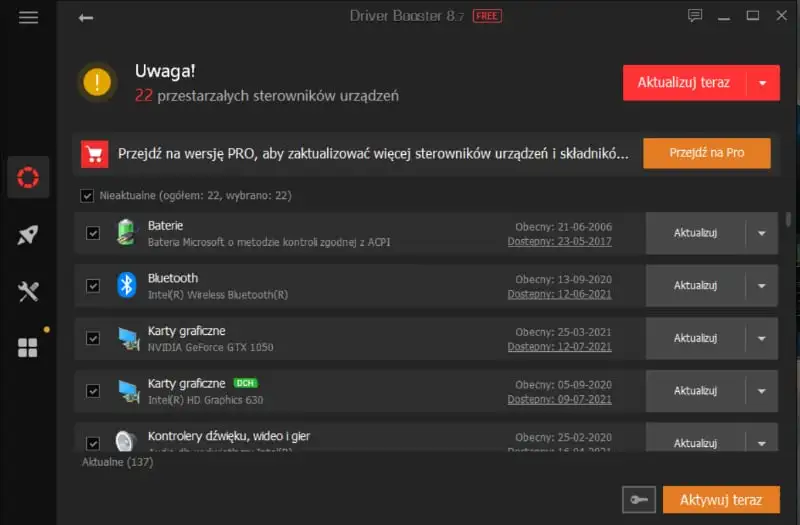Open dropdown next to Aktualizuj teraz
This screenshot has height=525, width=800.
point(763,83)
